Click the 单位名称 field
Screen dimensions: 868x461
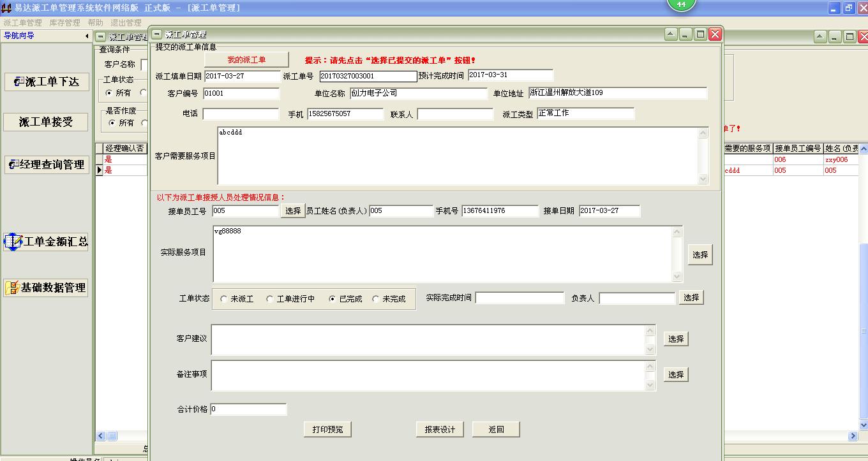[x=419, y=94]
